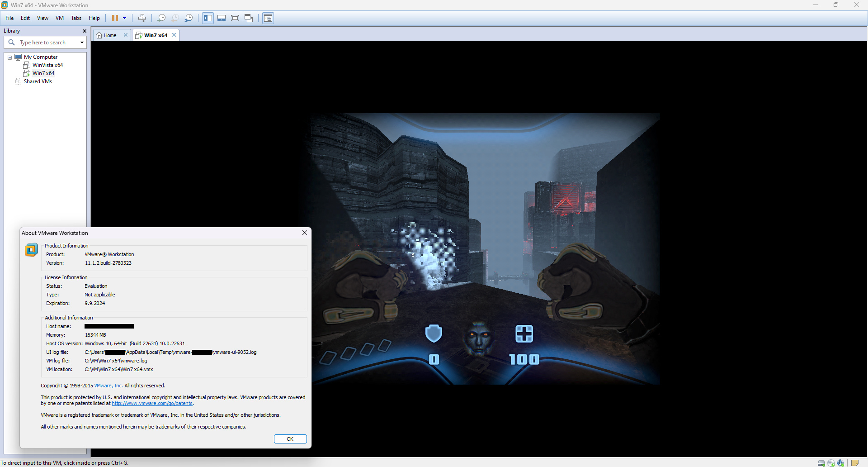
Task: Click the Host OS version value
Action: point(135,343)
